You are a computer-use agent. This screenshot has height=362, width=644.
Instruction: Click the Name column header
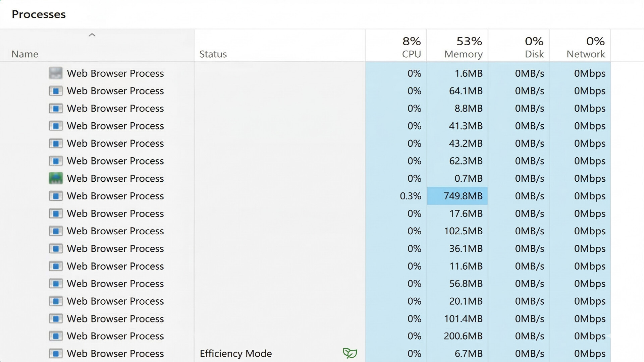tap(25, 54)
